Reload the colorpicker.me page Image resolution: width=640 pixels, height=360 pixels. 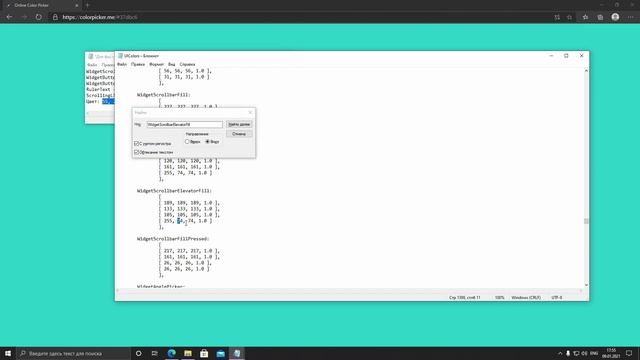38,17
